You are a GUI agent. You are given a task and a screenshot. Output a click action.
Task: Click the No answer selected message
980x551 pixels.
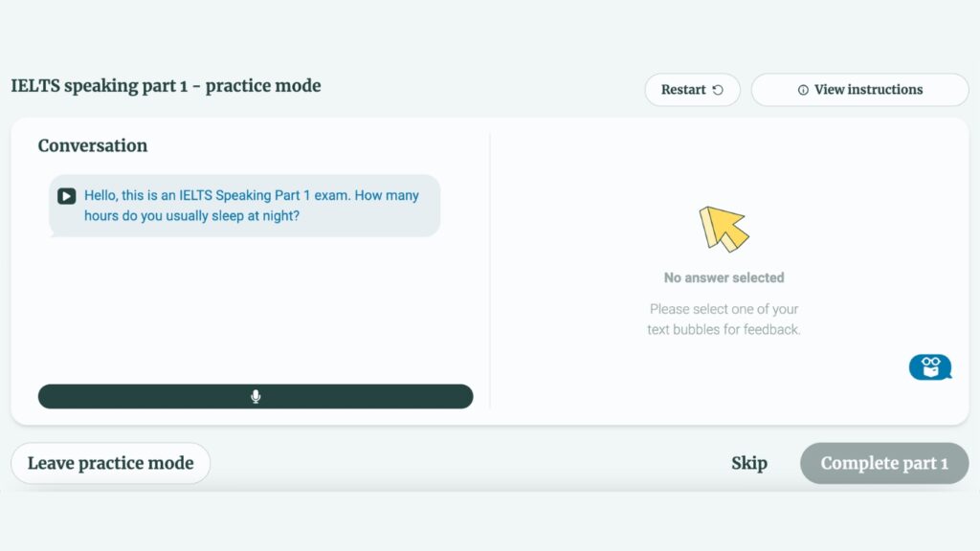tap(724, 277)
